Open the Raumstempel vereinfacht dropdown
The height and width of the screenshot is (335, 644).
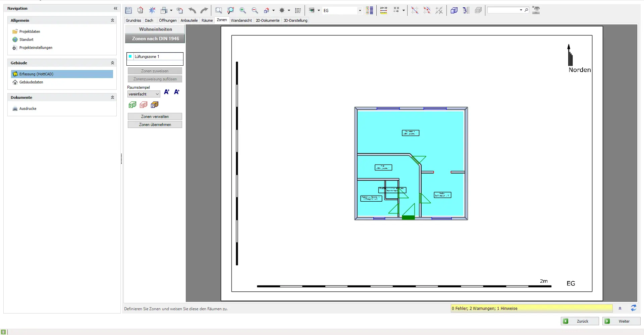(x=144, y=94)
